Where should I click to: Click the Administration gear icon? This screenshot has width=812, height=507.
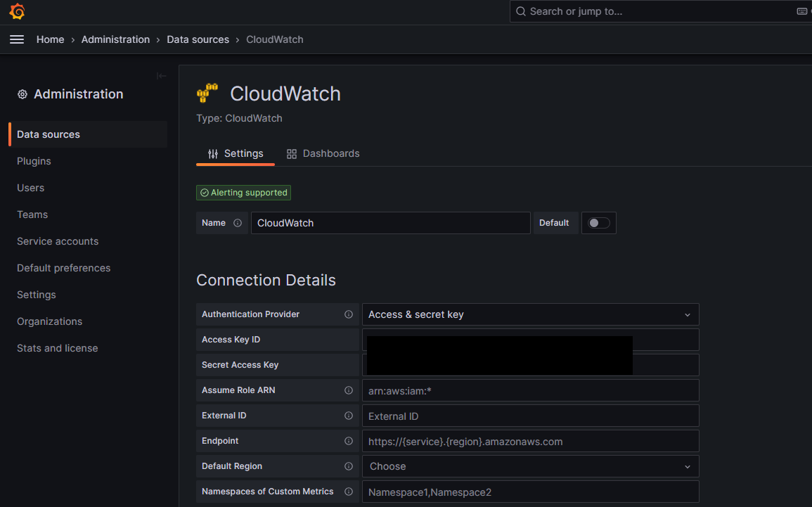tap(22, 94)
